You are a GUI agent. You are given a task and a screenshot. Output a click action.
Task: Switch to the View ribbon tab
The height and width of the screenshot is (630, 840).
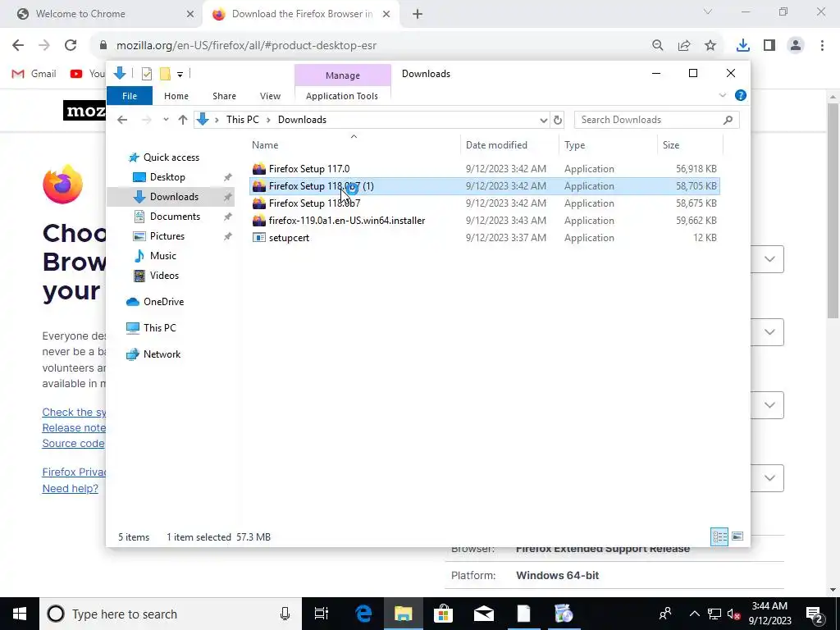270,96
